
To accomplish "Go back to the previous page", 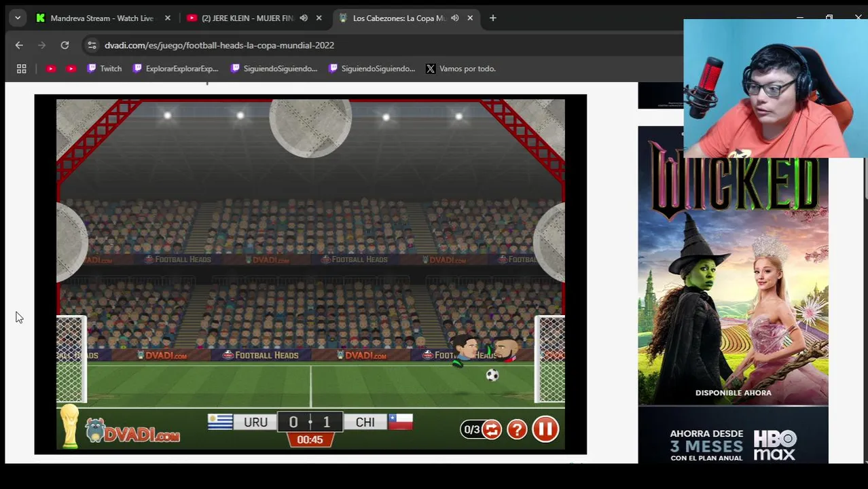I will pyautogui.click(x=19, y=46).
